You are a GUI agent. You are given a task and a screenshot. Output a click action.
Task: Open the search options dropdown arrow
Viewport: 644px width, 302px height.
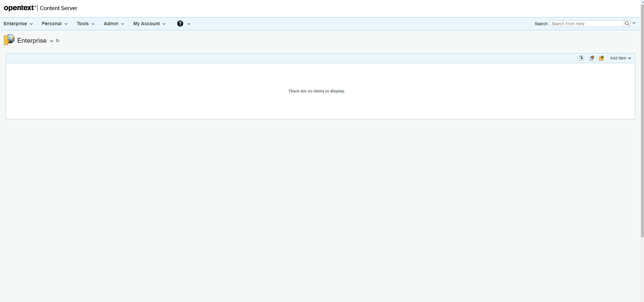point(634,23)
